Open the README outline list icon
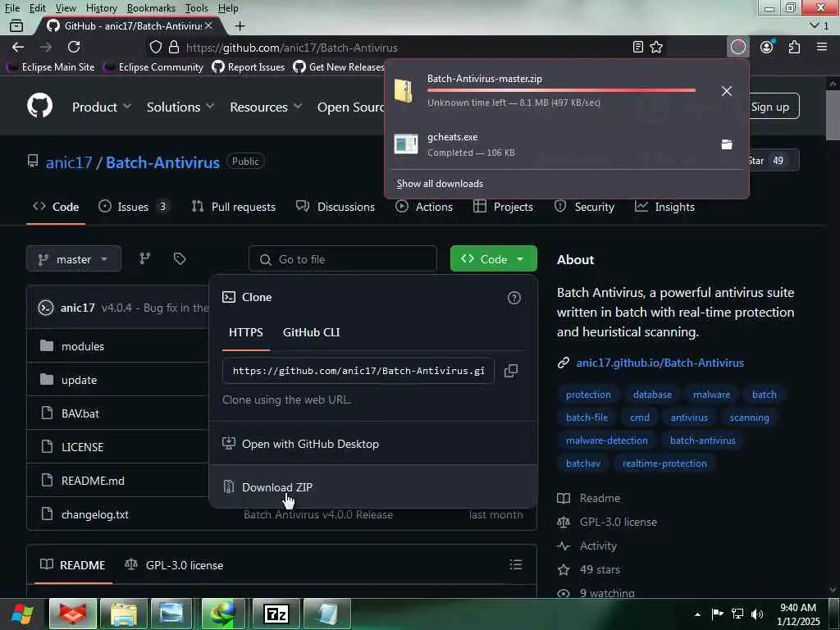The width and height of the screenshot is (840, 630). pos(515,564)
